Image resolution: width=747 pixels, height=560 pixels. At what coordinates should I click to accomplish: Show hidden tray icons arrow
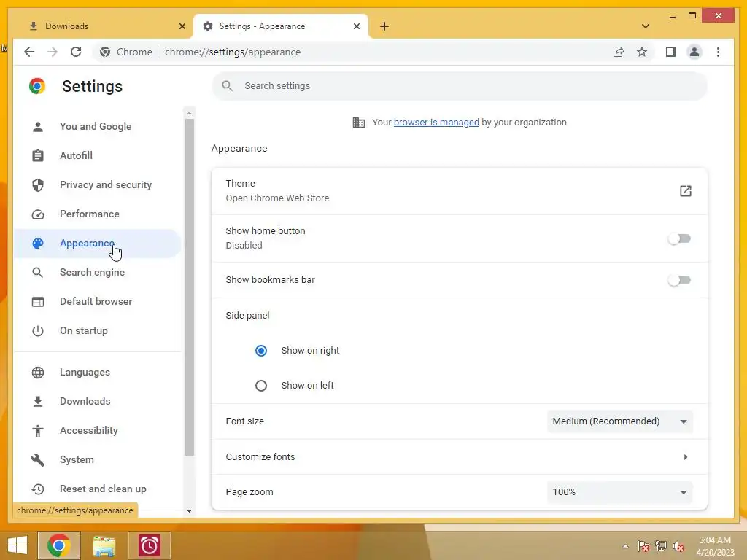[x=625, y=546]
